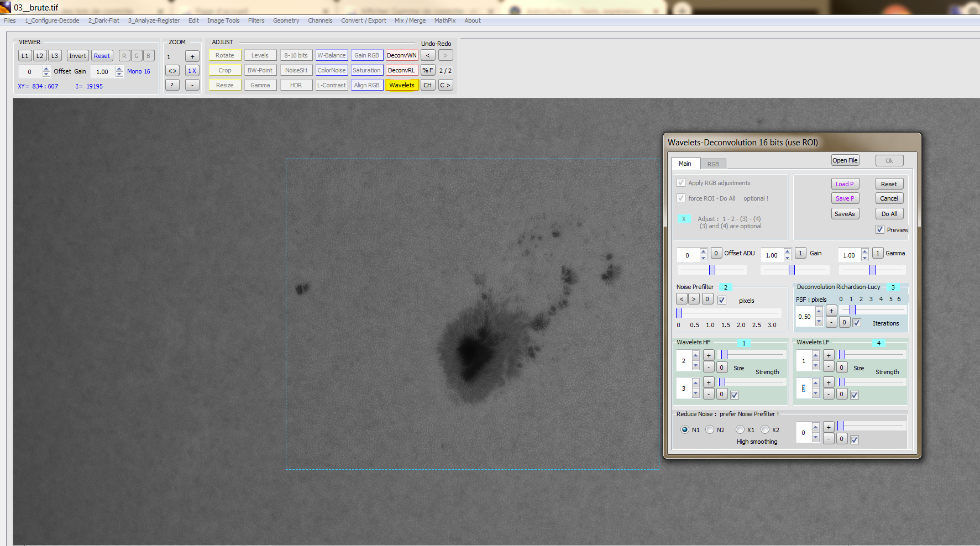Increase viewer Gain with spinner up arrow
This screenshot has width=980, height=546.
[119, 69]
